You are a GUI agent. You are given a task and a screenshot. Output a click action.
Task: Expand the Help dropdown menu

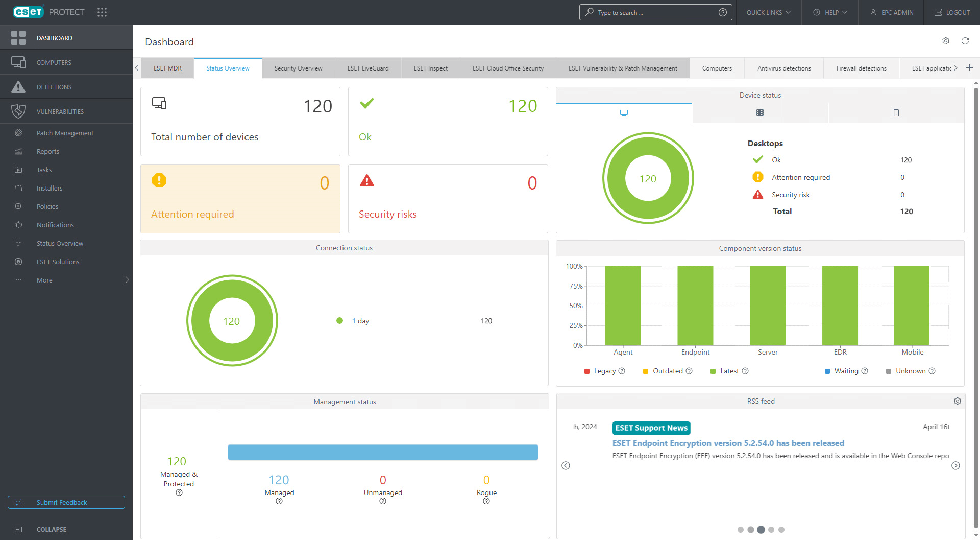pos(830,12)
